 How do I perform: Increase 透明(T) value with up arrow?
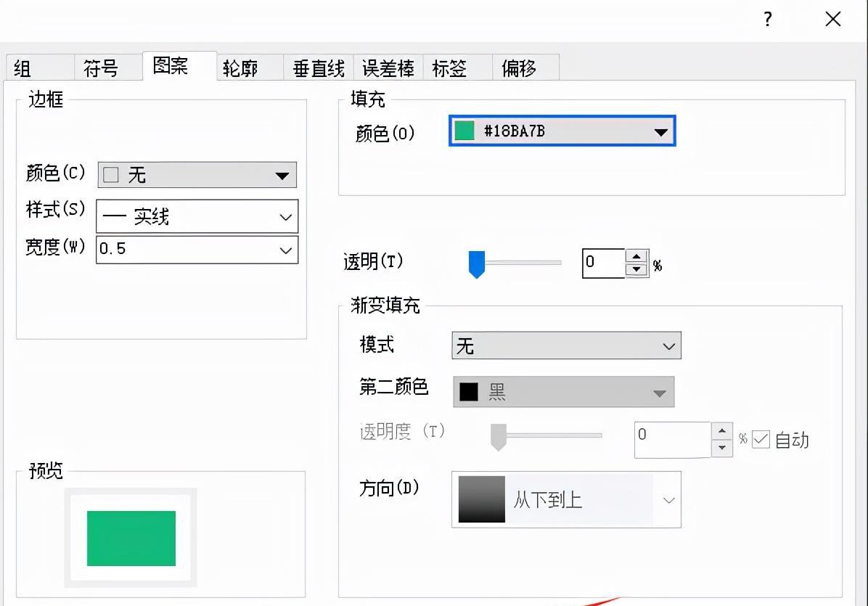pos(636,256)
